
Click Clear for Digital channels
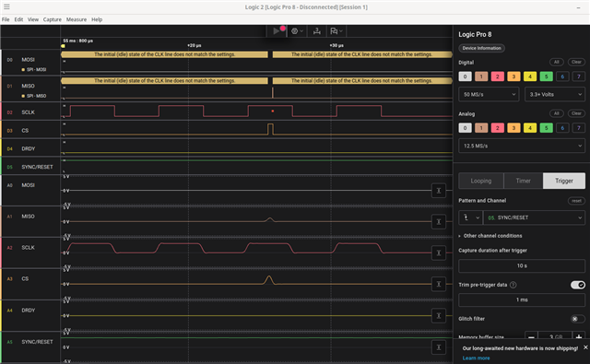click(576, 62)
